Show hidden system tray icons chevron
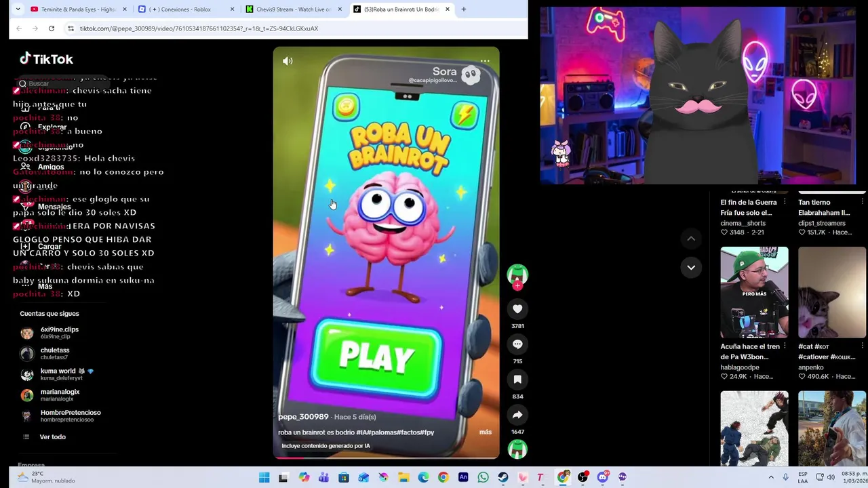Viewport: 868px width, 488px height. click(771, 477)
